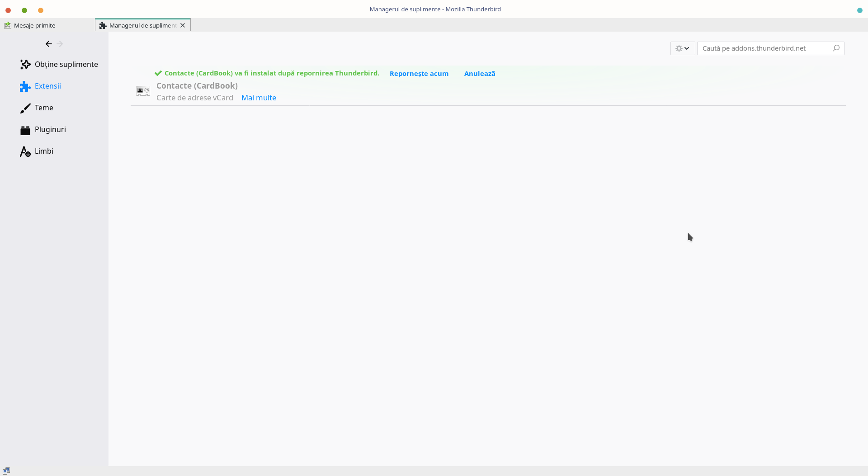Open Obține suplimente section
Viewport: 868px width, 476px height.
click(x=59, y=64)
